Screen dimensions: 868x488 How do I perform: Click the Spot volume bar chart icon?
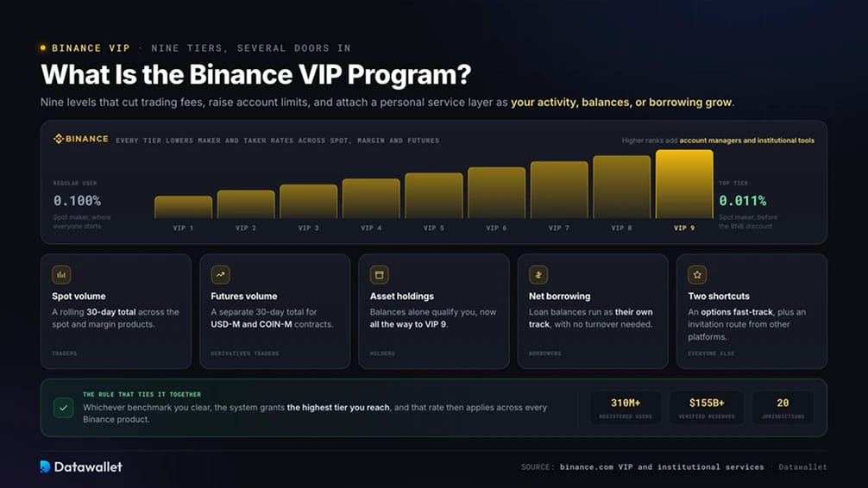(61, 274)
